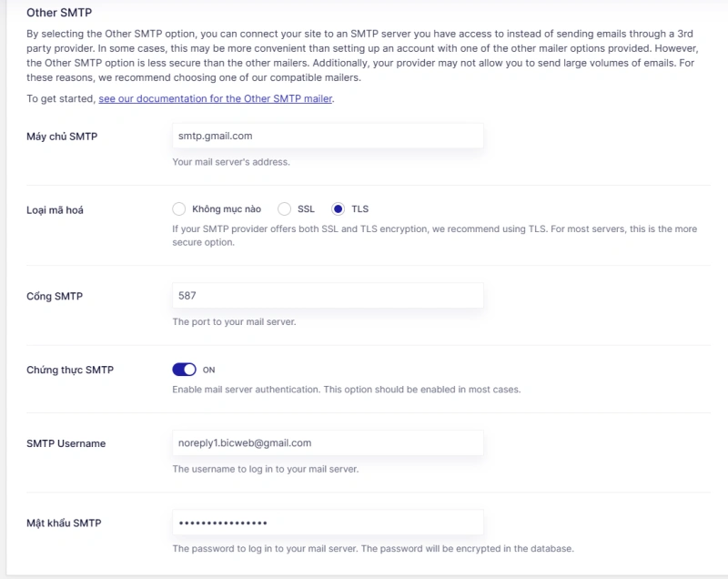Viewport: 728px width, 579px height.
Task: Click the "Your mail server's address." hint text
Action: (x=231, y=162)
